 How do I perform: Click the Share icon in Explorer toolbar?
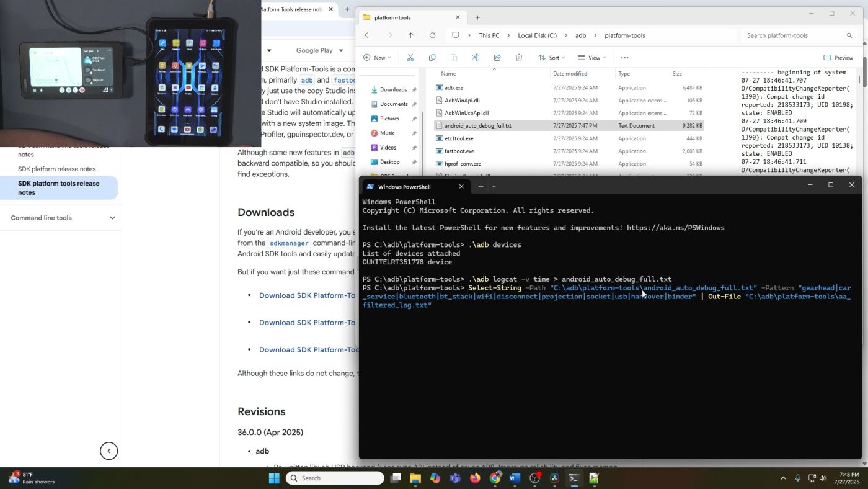[x=497, y=58]
